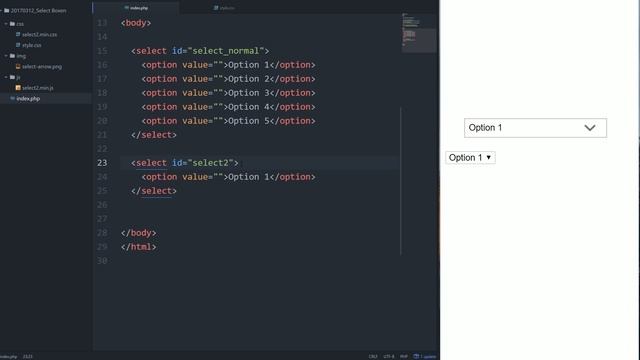Click "select2" id value on line 23
Viewport: 640px width, 360px height.
coord(210,163)
